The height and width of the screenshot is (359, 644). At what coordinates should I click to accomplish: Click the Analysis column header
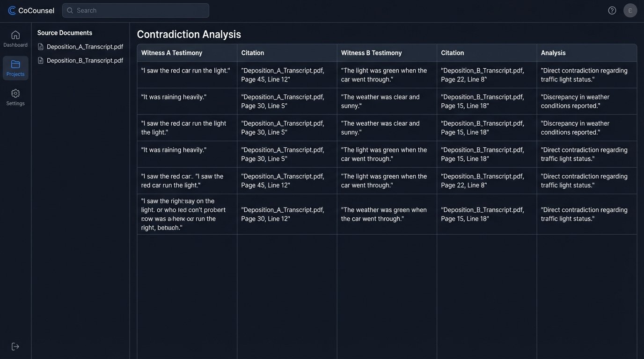553,53
